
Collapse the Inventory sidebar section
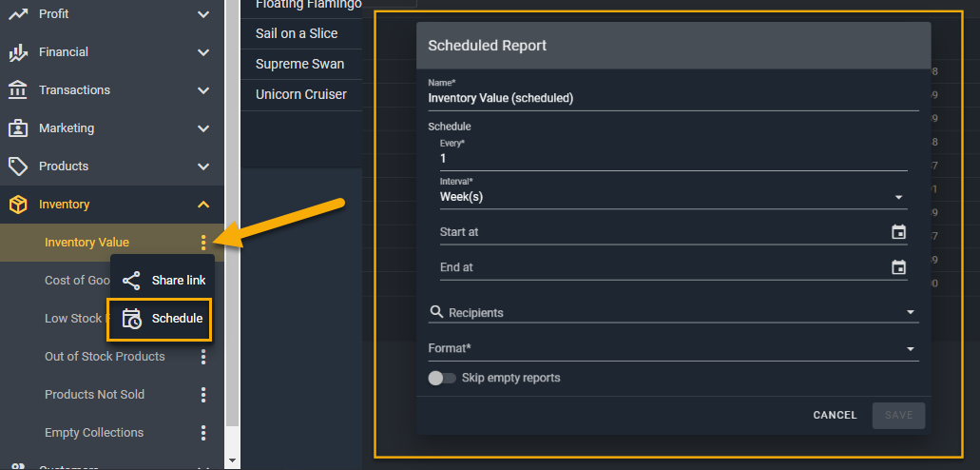203,205
